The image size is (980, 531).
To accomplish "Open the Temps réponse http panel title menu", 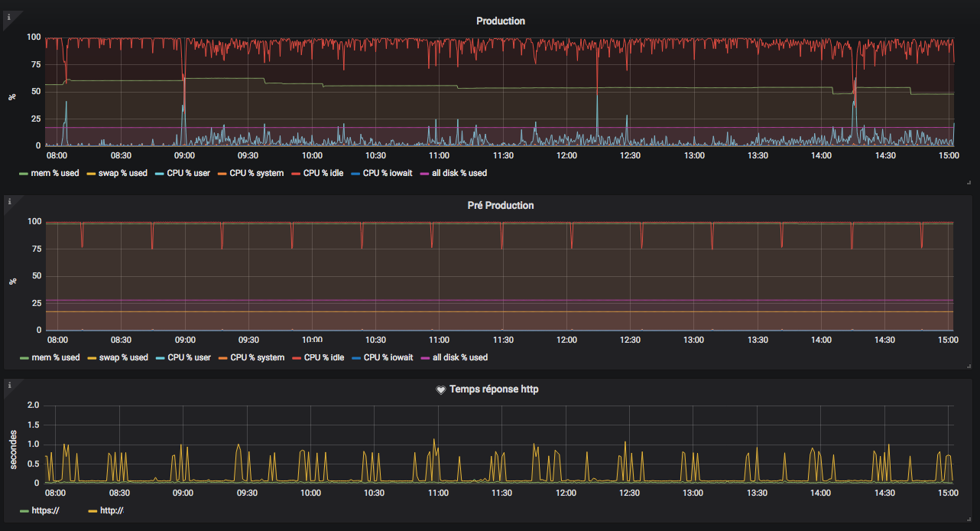I will [x=494, y=389].
